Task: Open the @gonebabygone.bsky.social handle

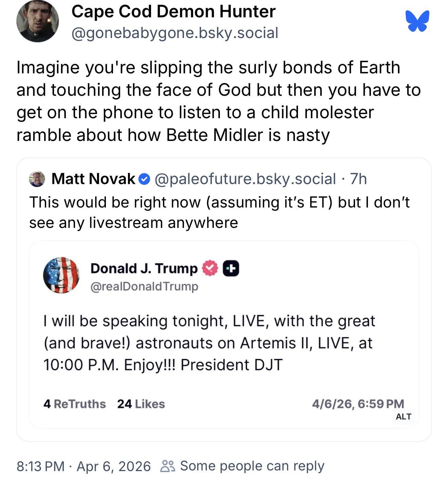Action: [x=175, y=33]
